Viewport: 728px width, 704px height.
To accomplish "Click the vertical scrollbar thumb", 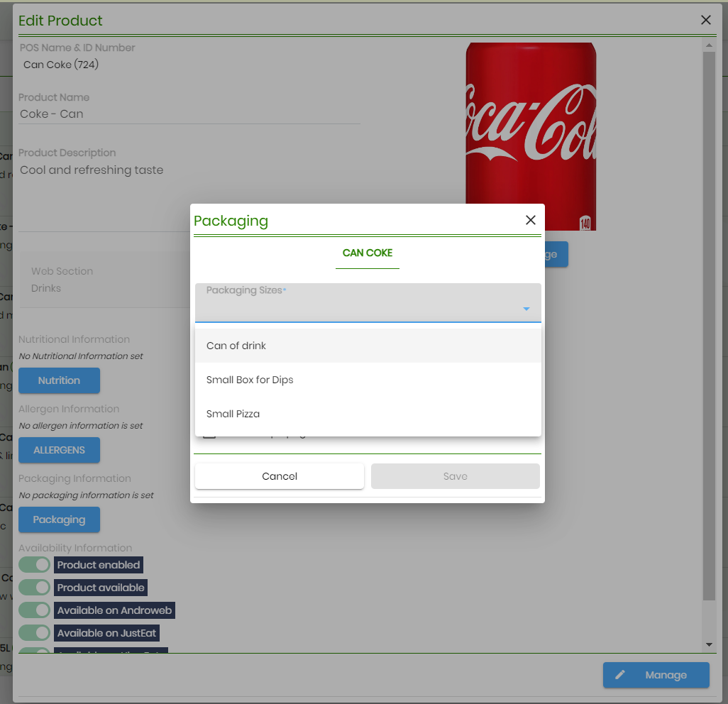I will pyautogui.click(x=709, y=325).
